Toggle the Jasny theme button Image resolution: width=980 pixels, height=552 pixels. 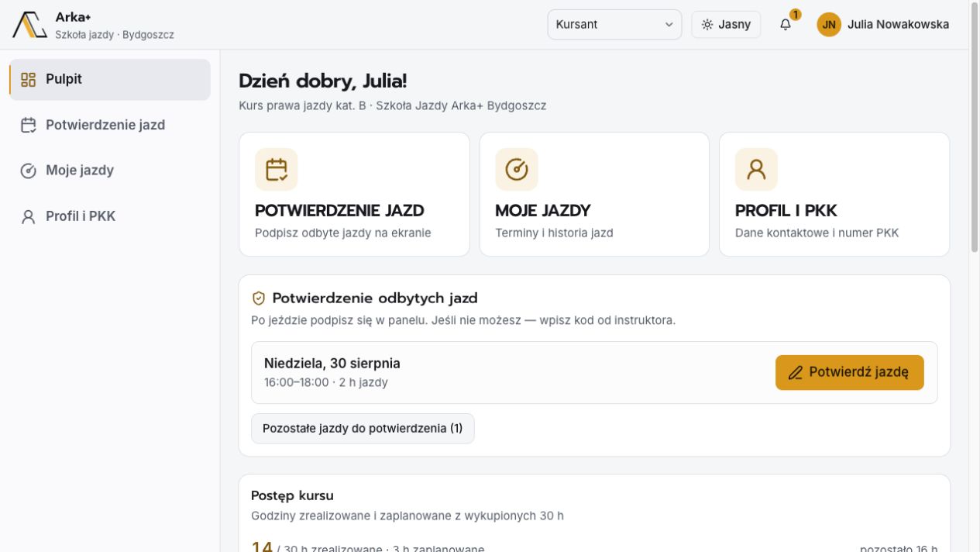[726, 24]
